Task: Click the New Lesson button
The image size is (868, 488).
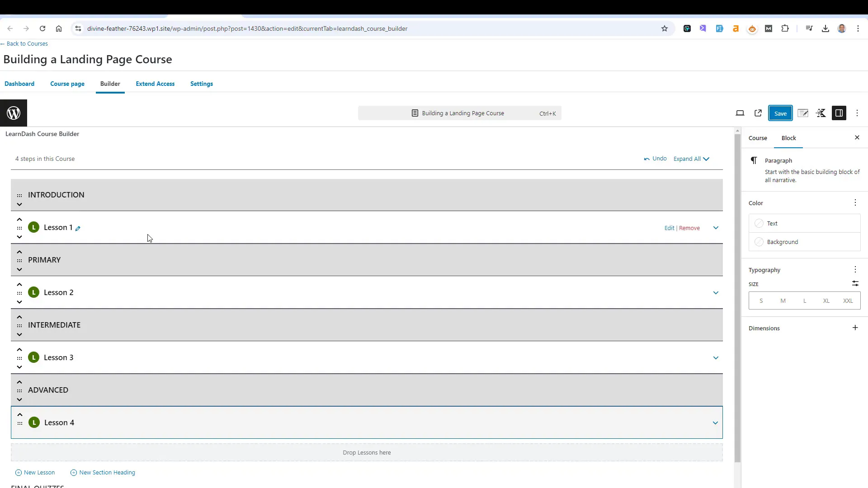Action: pyautogui.click(x=34, y=473)
